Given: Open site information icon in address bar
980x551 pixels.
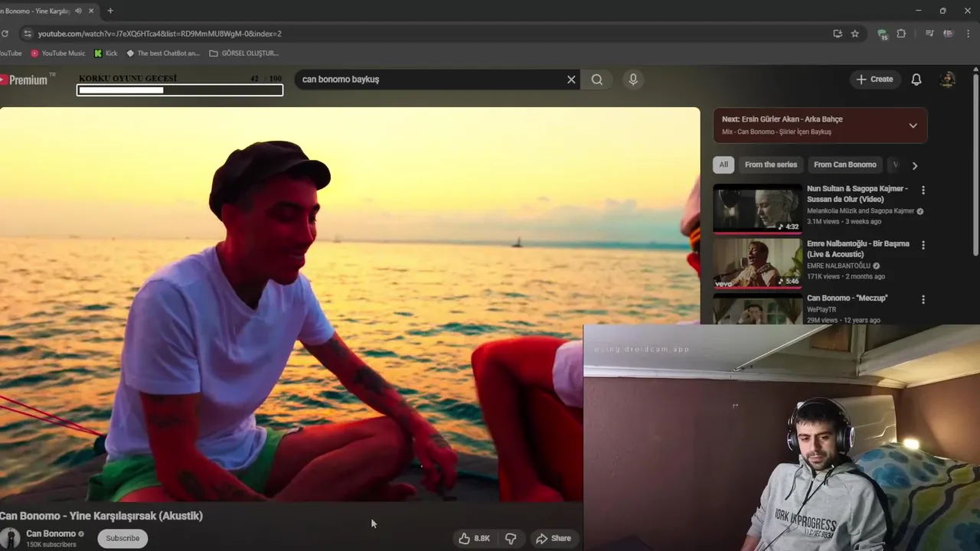Looking at the screenshot, I should (28, 34).
